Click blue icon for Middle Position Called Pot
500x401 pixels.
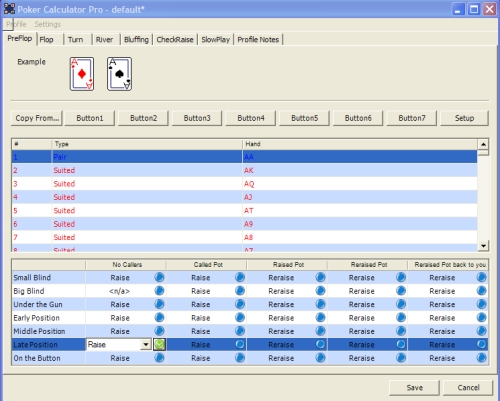240,331
